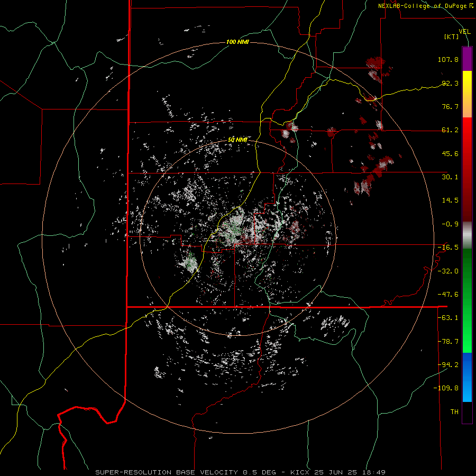Screen dimensions: 476x476
Task: Click the 100 NMI range ring label
Action: [x=237, y=42]
